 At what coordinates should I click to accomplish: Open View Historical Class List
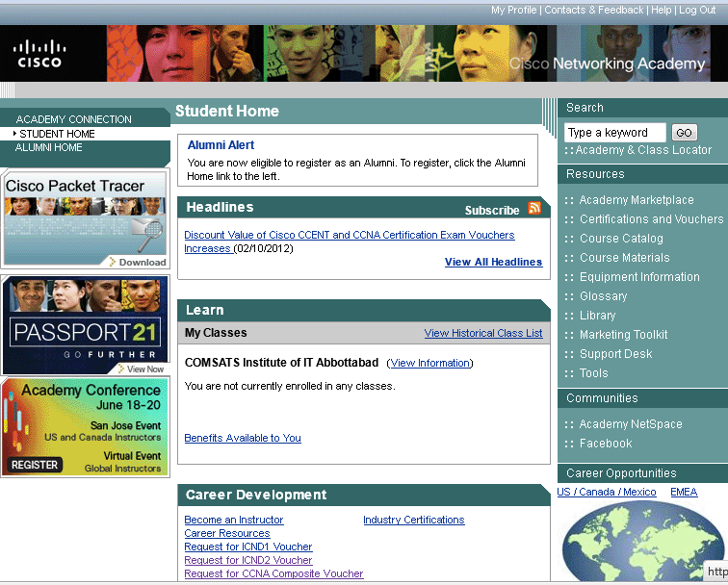[x=482, y=333]
